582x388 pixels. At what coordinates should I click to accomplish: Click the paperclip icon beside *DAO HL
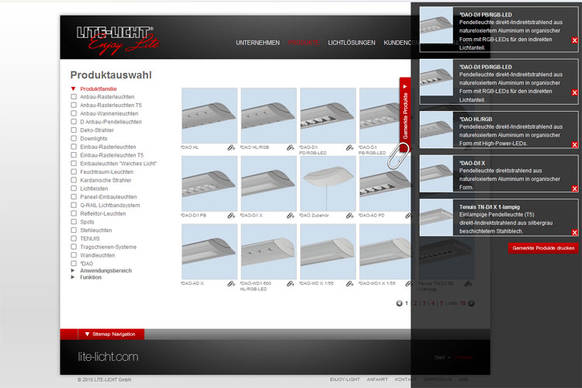tap(231, 148)
